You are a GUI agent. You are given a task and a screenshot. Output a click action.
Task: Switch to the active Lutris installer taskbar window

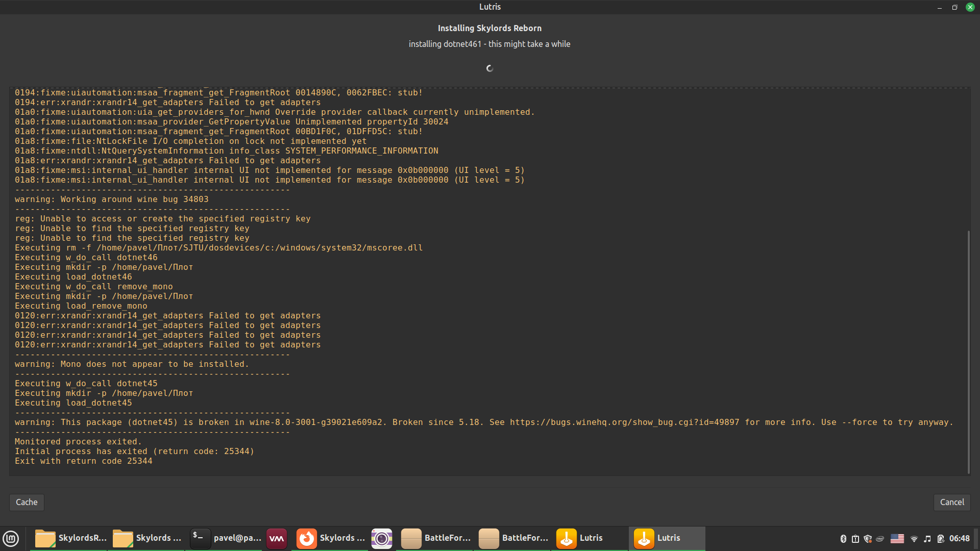[x=667, y=538]
